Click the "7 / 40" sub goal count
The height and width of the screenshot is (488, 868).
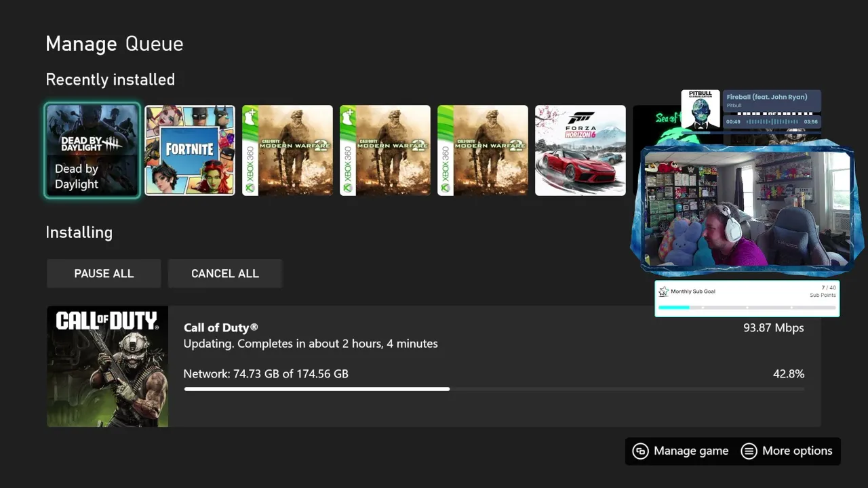[829, 288]
